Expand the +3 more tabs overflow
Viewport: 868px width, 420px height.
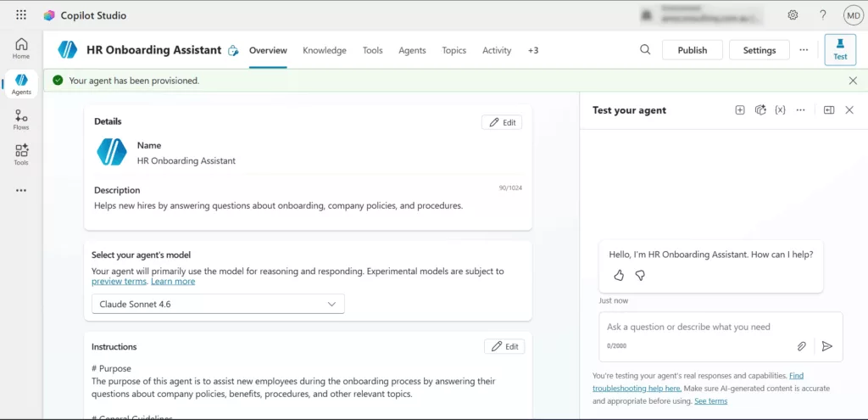click(x=533, y=50)
